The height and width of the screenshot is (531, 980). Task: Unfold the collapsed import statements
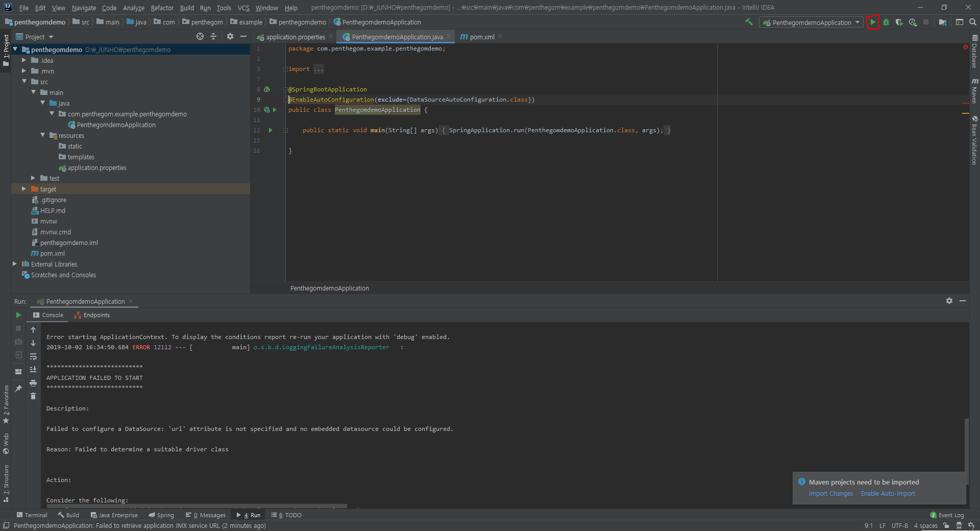point(285,69)
